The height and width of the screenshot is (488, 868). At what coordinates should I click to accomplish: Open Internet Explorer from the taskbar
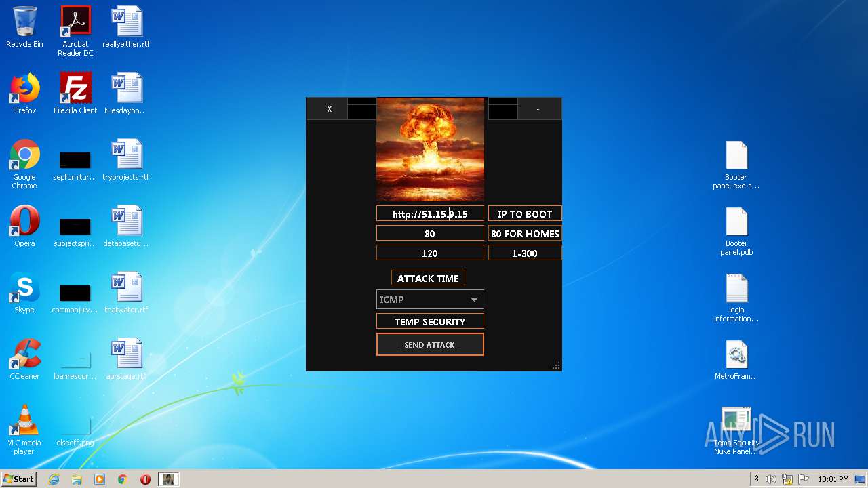(54, 479)
